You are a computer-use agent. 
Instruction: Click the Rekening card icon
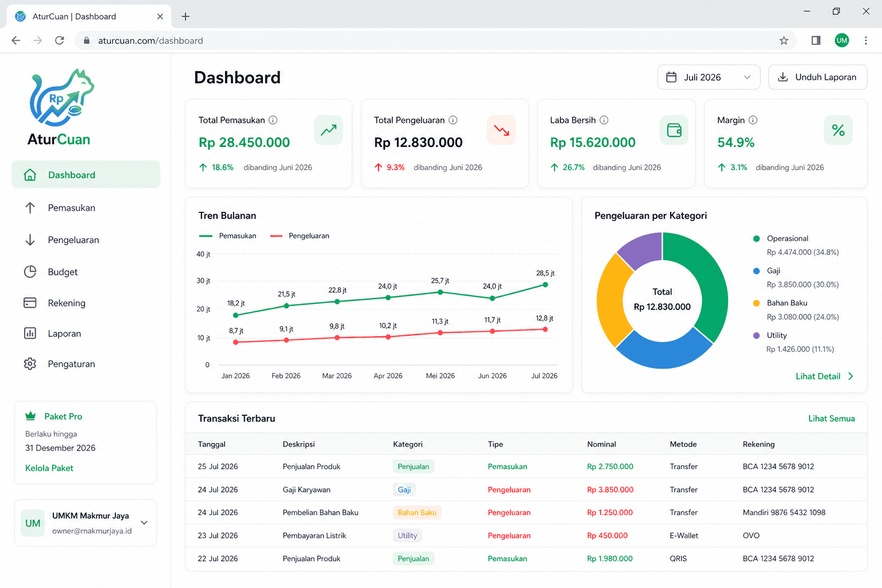pos(30,303)
